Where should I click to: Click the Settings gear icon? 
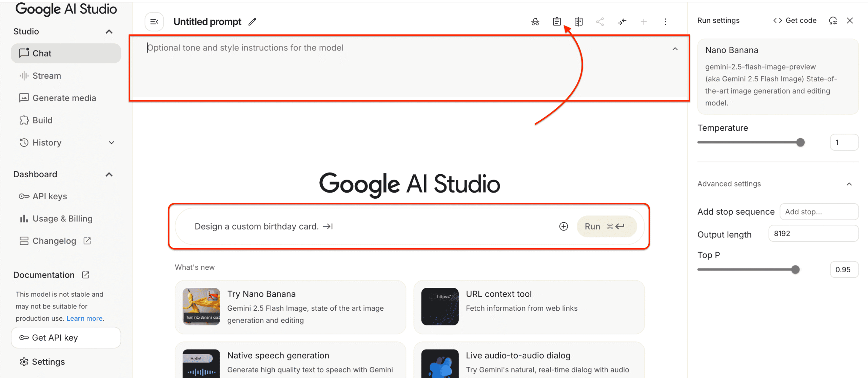click(x=24, y=362)
